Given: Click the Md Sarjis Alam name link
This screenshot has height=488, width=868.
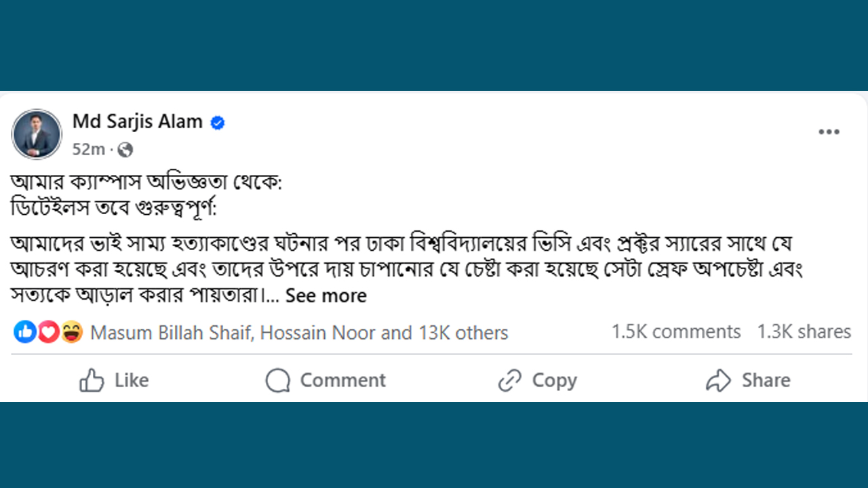Looking at the screenshot, I should (138, 122).
